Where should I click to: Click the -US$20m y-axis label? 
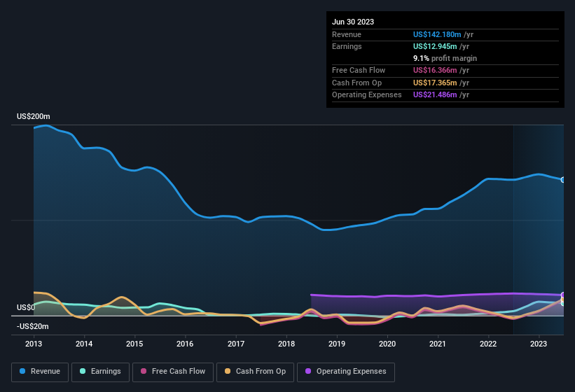pyautogui.click(x=32, y=326)
